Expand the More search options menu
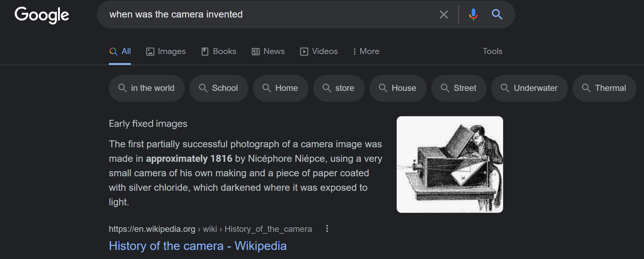The width and height of the screenshot is (644, 259). point(366,51)
